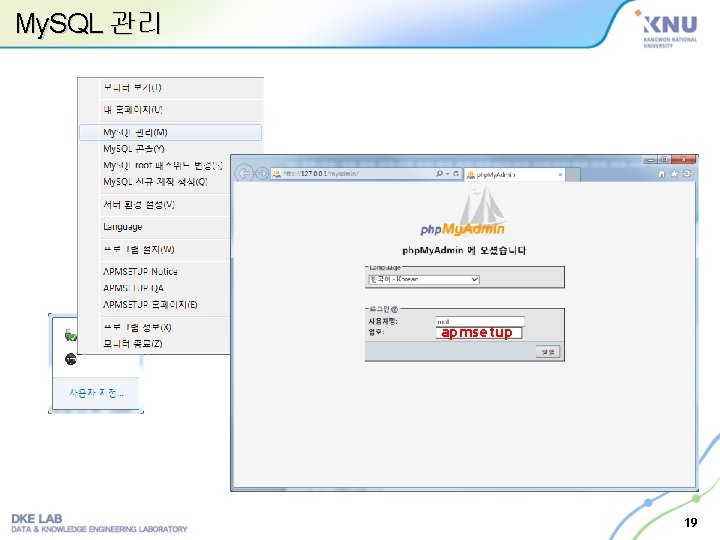Click the 사용자명 username input field
720x540 pixels.
point(480,321)
